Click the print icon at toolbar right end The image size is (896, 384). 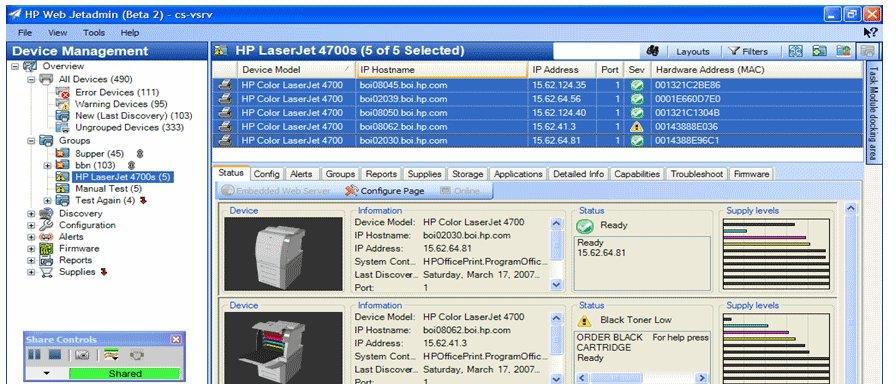[868, 51]
